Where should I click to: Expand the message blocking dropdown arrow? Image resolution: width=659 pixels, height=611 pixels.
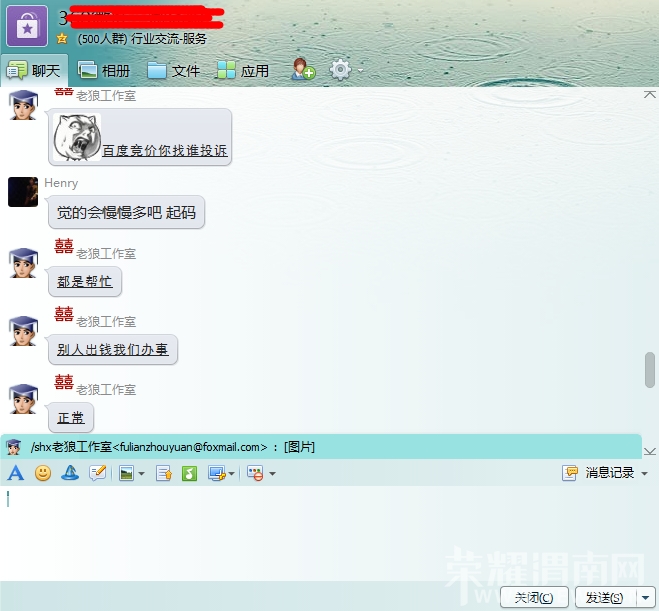[x=272, y=474]
